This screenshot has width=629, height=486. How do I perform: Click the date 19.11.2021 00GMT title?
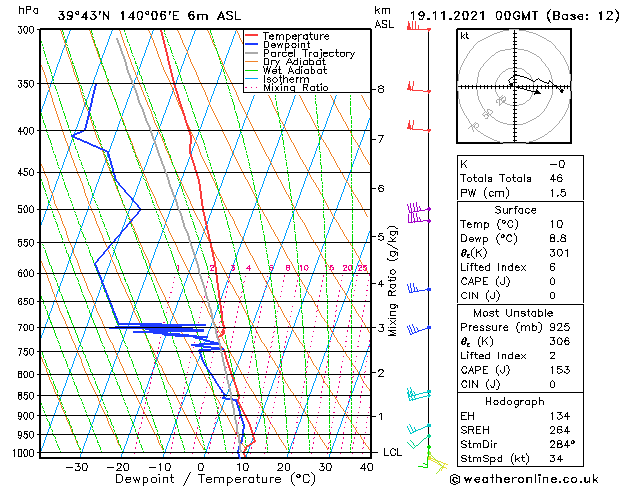pos(474,16)
